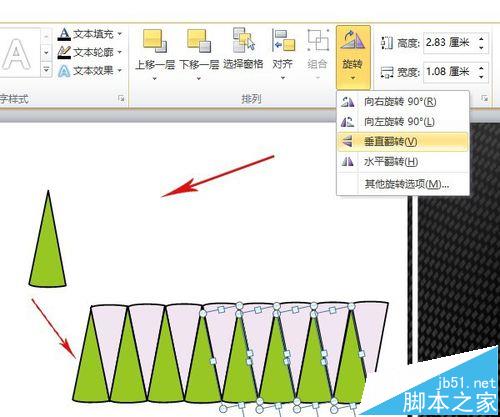500x417 pixels.
Task: Open the Text Effects (文本效果) dropdown
Action: pos(120,70)
